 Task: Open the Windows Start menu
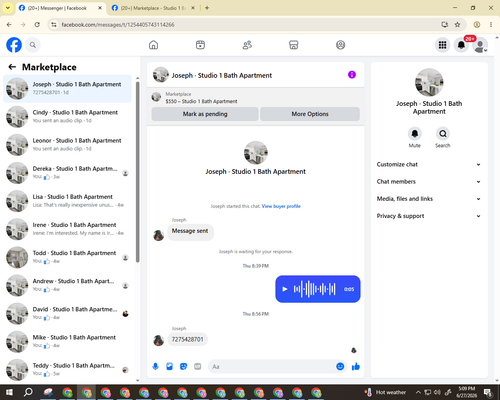[x=9, y=392]
